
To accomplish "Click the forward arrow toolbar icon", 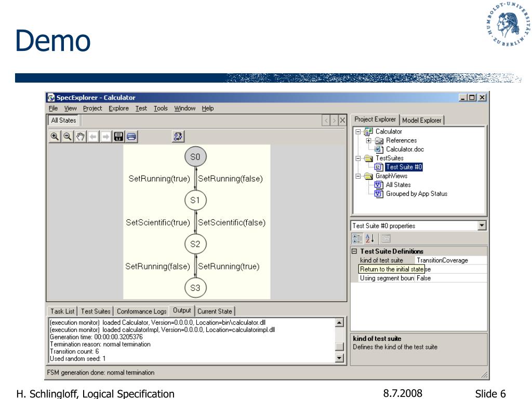I will pyautogui.click(x=106, y=137).
